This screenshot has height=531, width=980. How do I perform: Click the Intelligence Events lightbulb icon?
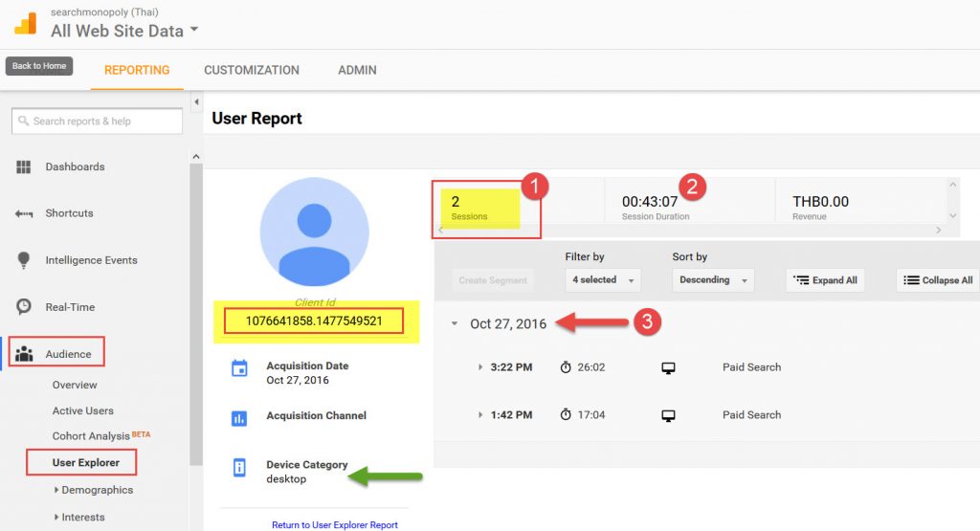[24, 260]
